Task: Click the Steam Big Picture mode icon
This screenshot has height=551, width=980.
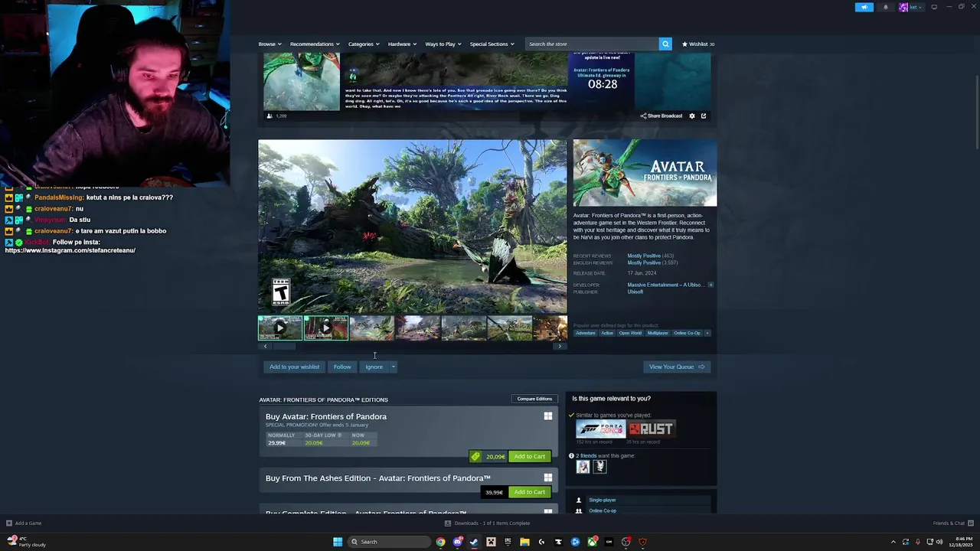Action: (x=934, y=7)
